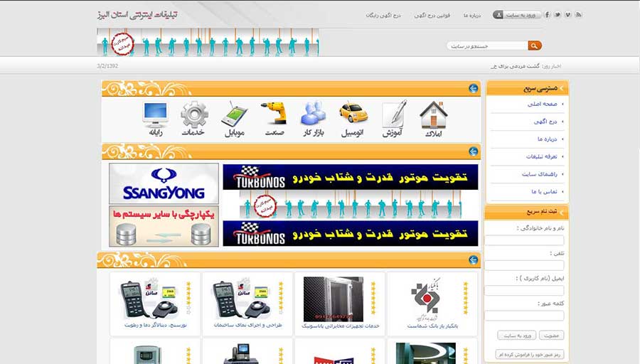Open the Facebook icon in the header
Screen dimensions: 640x364
click(x=548, y=15)
